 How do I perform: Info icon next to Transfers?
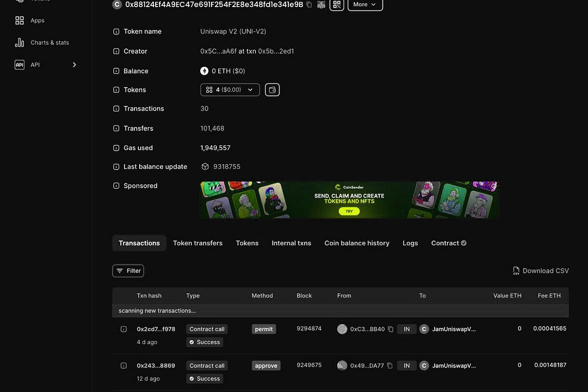[x=116, y=128]
